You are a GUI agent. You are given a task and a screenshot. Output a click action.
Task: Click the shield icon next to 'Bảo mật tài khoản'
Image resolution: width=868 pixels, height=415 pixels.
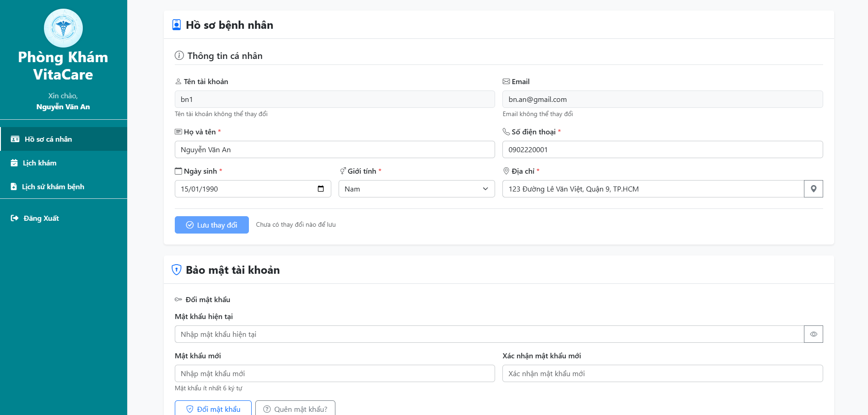tap(177, 270)
